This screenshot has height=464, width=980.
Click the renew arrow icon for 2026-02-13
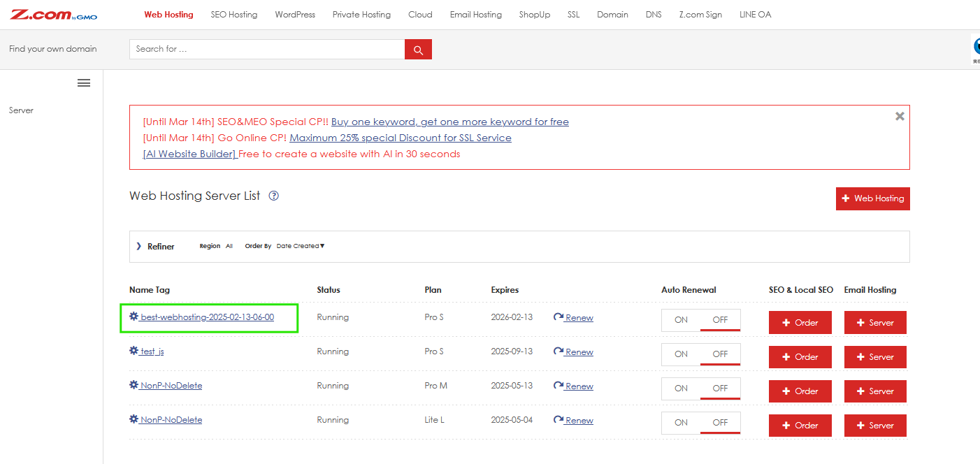coord(559,317)
